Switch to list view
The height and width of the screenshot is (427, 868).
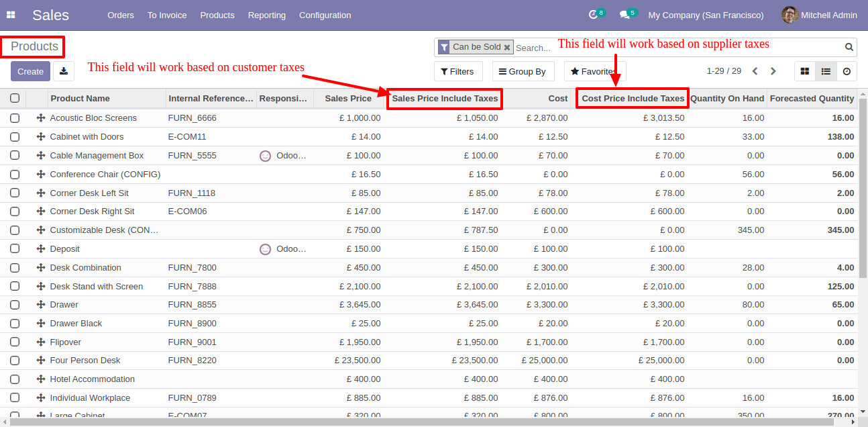pyautogui.click(x=826, y=71)
